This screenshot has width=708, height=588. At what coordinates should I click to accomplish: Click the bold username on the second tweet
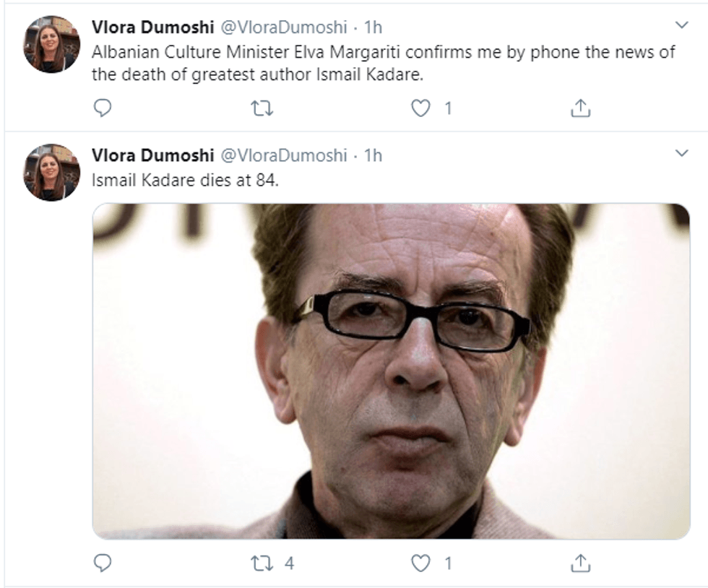coord(143,154)
